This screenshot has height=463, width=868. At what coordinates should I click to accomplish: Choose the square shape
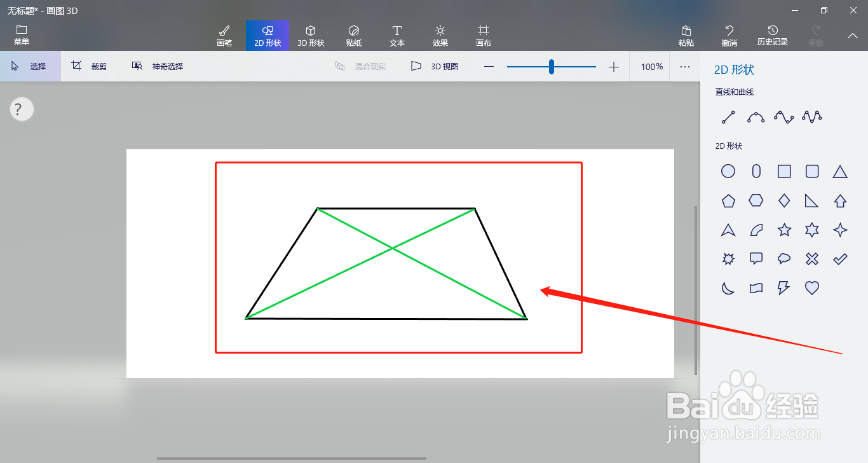tap(784, 171)
